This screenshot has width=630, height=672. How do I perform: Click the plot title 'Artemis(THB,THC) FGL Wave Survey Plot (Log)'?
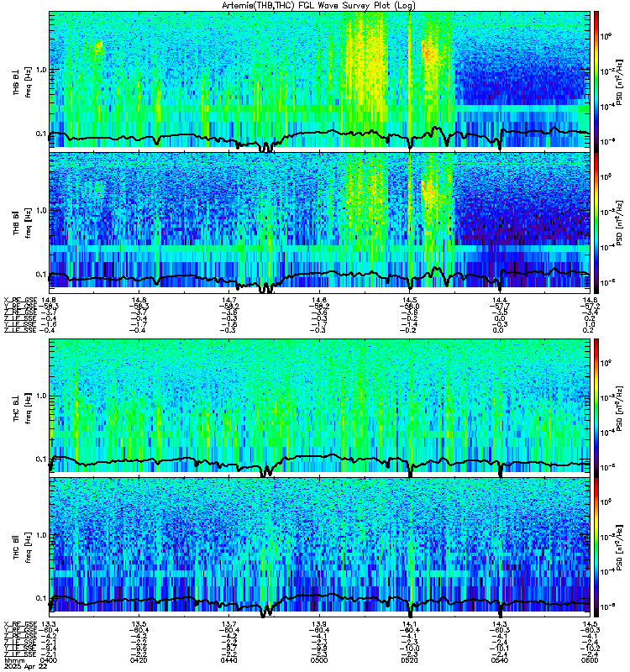(x=318, y=6)
